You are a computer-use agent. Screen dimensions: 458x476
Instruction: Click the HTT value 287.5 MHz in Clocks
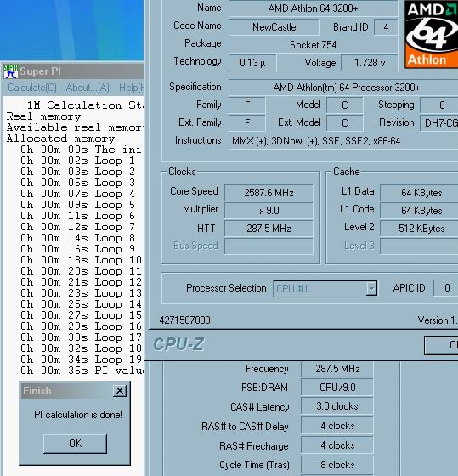coord(269,229)
